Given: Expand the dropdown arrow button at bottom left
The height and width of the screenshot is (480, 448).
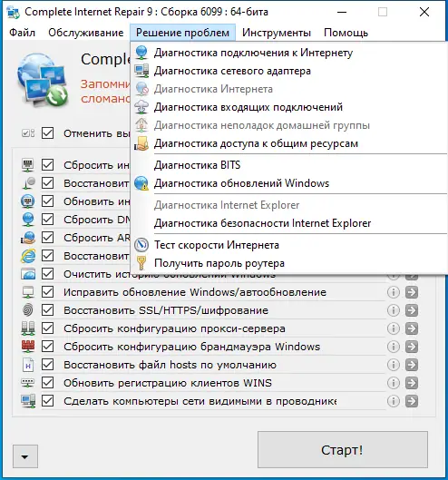Looking at the screenshot, I should point(25,456).
